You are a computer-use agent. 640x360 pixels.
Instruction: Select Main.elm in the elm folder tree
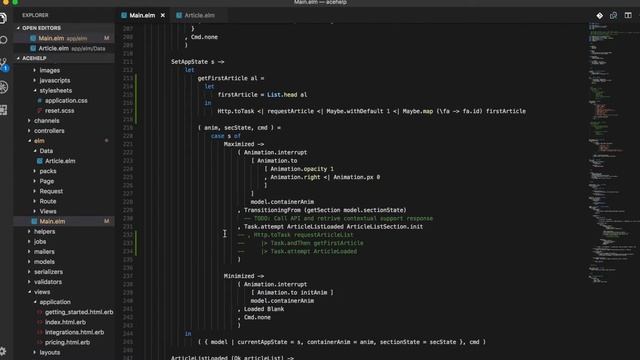point(64,221)
